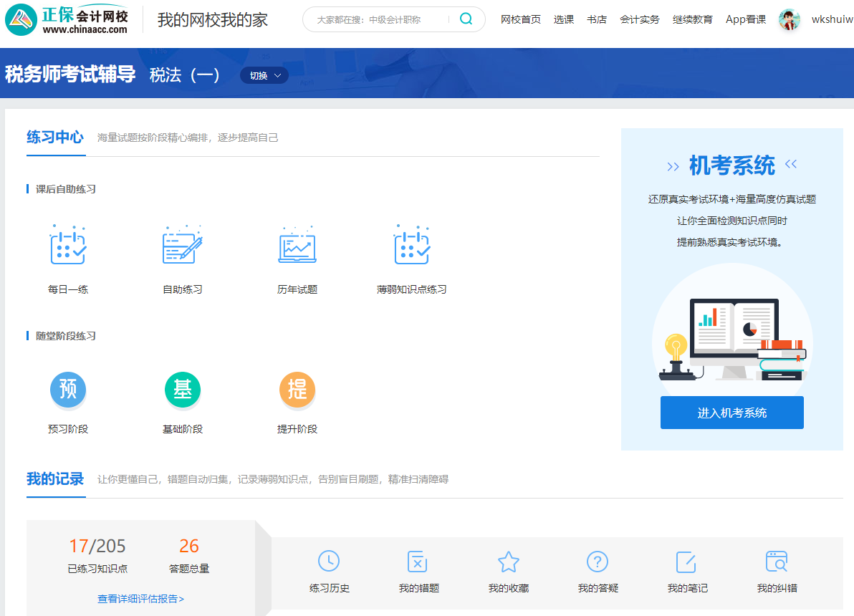Open the 自助练习 self-practice icon

tap(183, 246)
